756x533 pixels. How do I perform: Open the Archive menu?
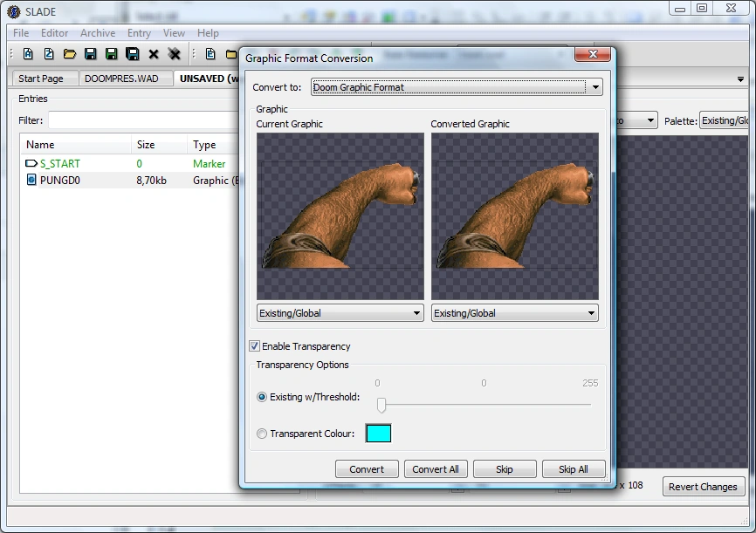click(98, 33)
